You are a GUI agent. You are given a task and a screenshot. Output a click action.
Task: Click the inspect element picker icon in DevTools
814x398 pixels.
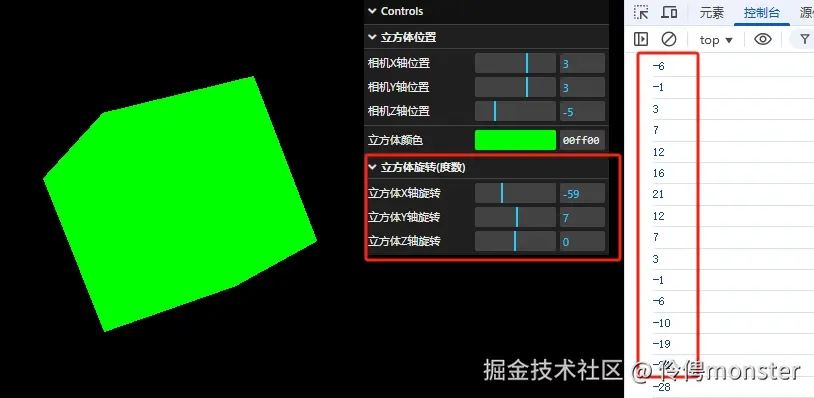point(642,13)
